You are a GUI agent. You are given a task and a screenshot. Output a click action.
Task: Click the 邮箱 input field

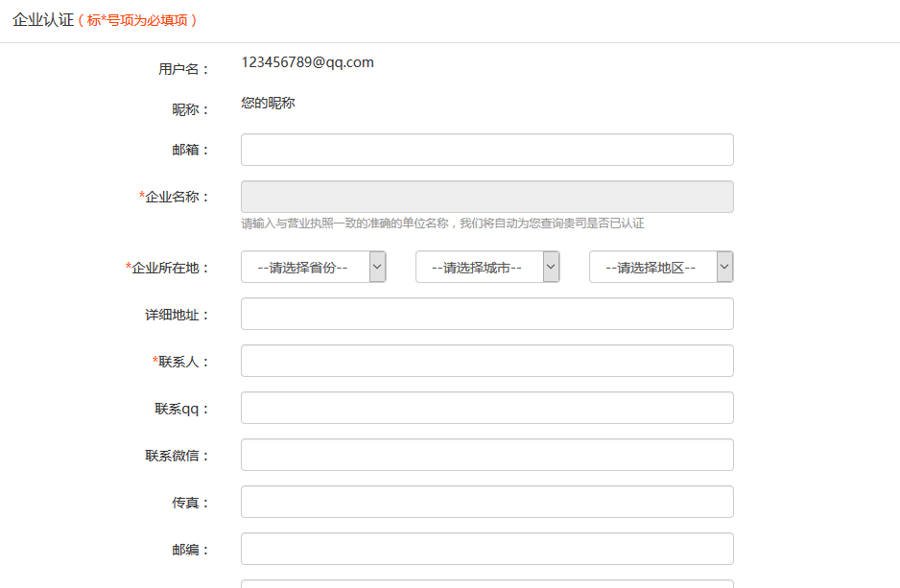click(x=486, y=150)
